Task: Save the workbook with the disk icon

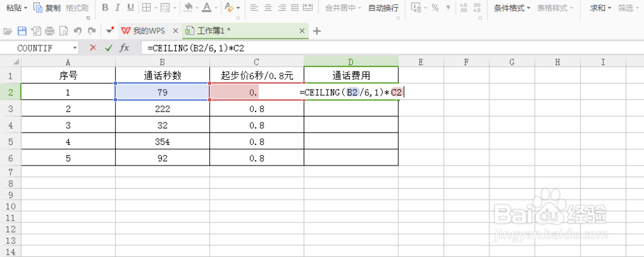Action: tap(22, 30)
